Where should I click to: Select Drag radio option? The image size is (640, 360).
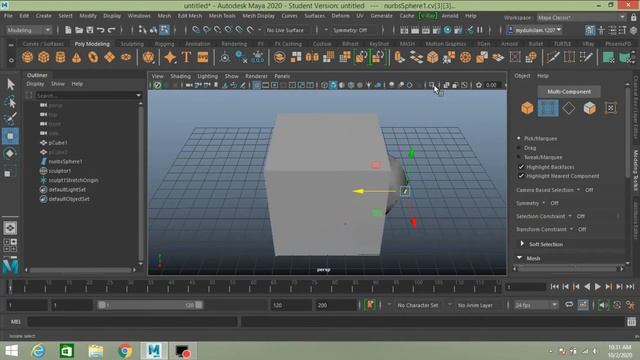519,148
